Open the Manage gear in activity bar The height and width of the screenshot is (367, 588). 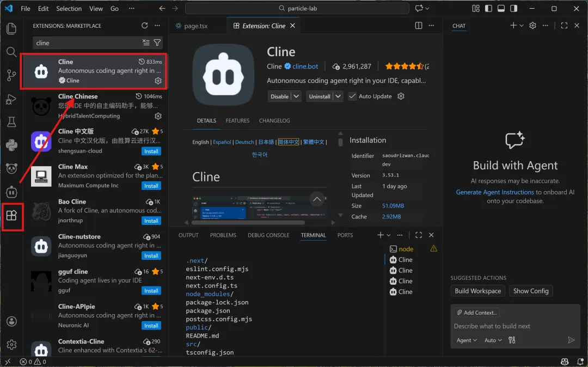click(11, 345)
